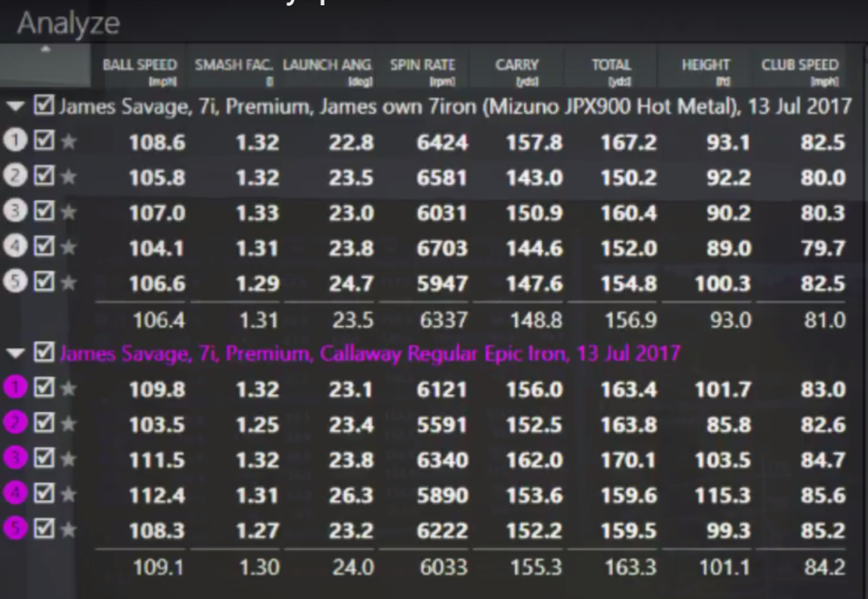Viewport: 868px width, 599px height.
Task: Click white shot number 2 badge
Action: click(15, 176)
